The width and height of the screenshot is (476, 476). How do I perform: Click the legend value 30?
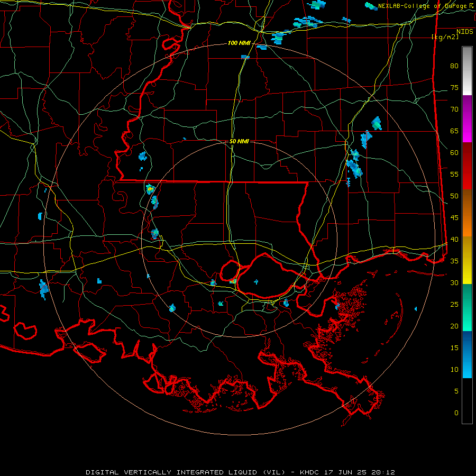pos(454,282)
